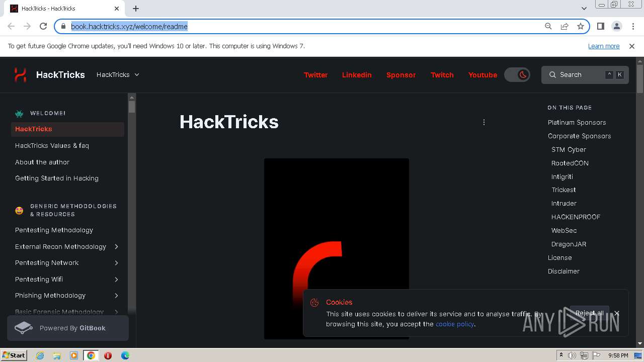Jump to the Intigriti section
This screenshot has height=362, width=644.
point(562,176)
